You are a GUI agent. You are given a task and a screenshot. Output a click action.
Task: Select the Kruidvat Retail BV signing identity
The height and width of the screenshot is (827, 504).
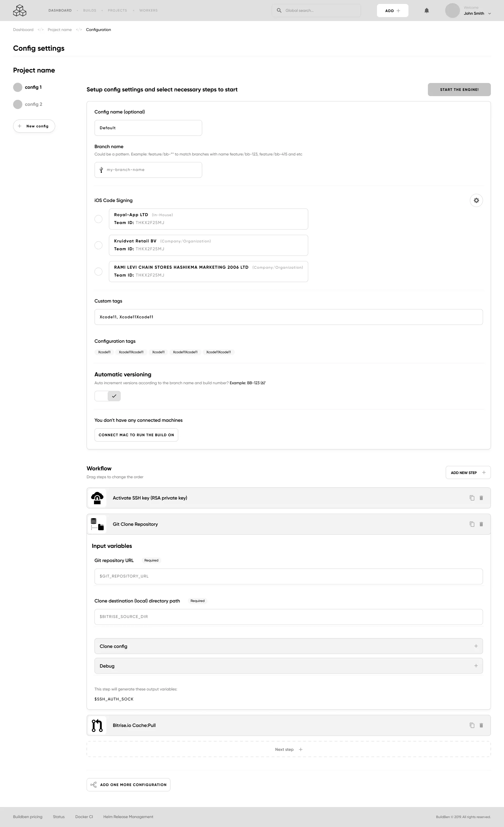(x=98, y=245)
